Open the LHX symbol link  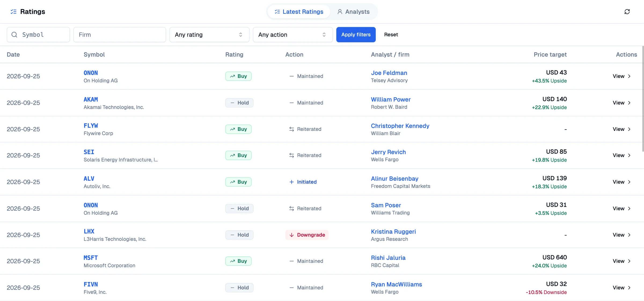(x=89, y=231)
